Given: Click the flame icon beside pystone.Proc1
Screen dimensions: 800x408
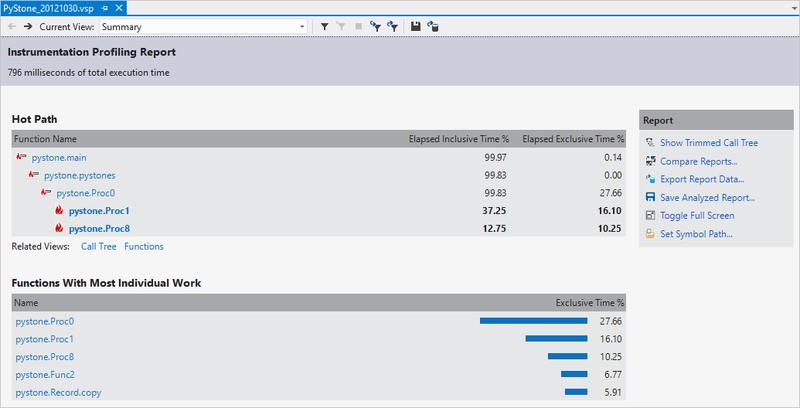Looking at the screenshot, I should click(x=59, y=210).
